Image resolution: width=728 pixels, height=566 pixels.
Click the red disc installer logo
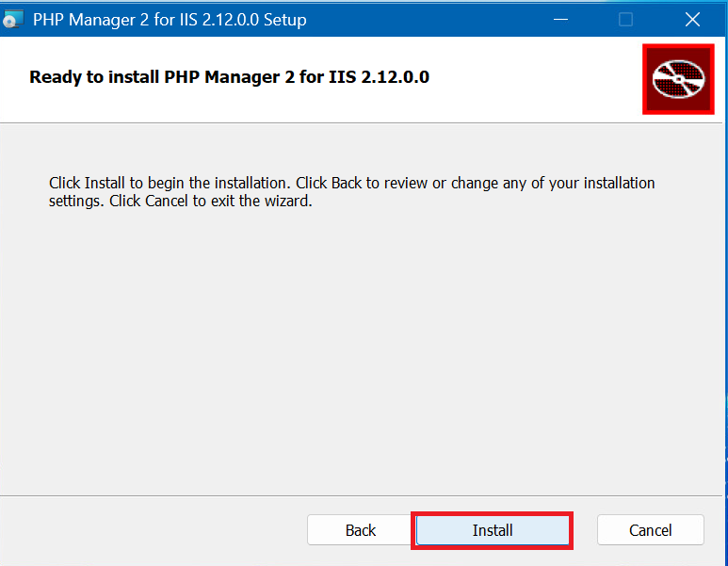pos(678,79)
